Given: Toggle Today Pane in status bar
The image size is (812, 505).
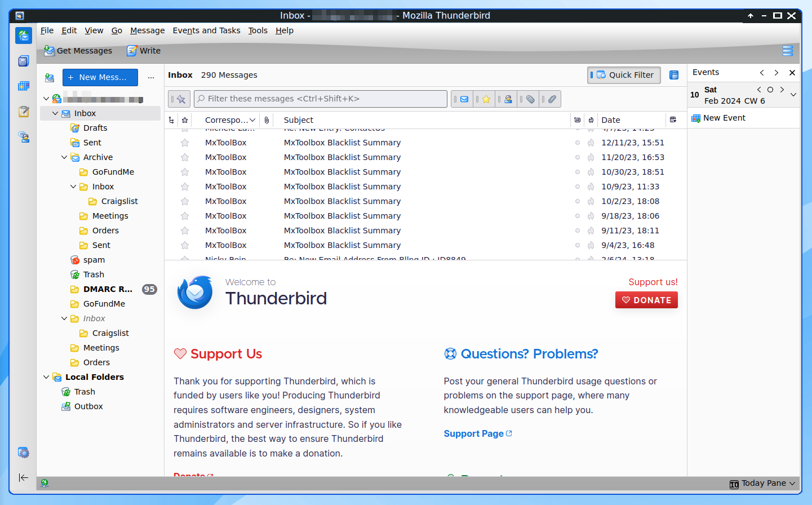Looking at the screenshot, I should [x=762, y=484].
